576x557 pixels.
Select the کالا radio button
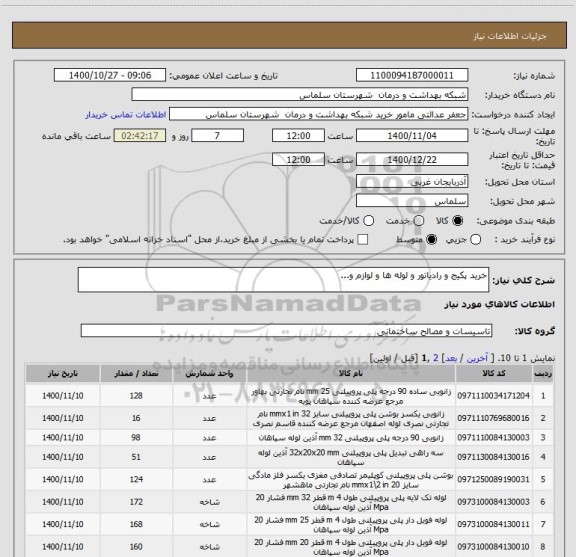click(x=458, y=220)
